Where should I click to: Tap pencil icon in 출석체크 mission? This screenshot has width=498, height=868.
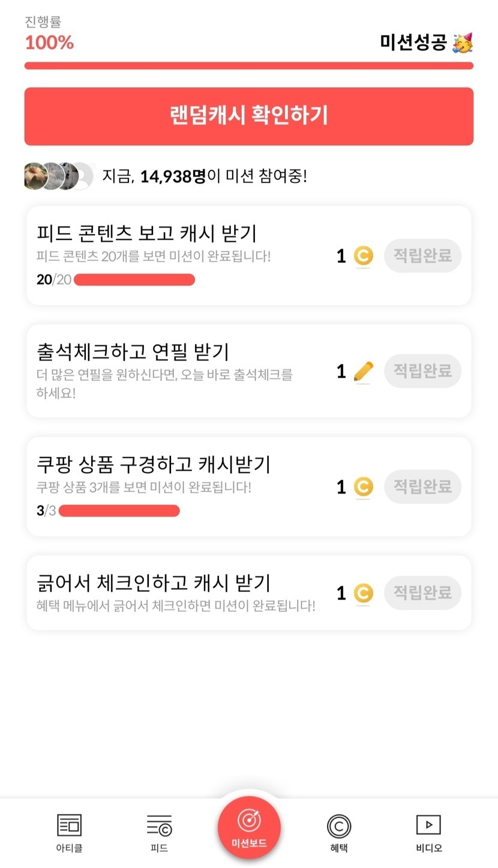363,372
